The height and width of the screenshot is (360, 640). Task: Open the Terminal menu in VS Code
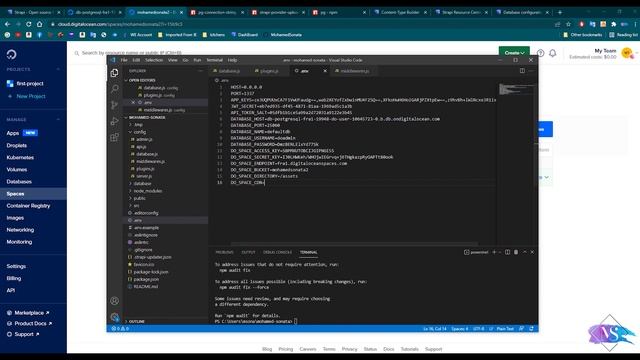coord(214,60)
